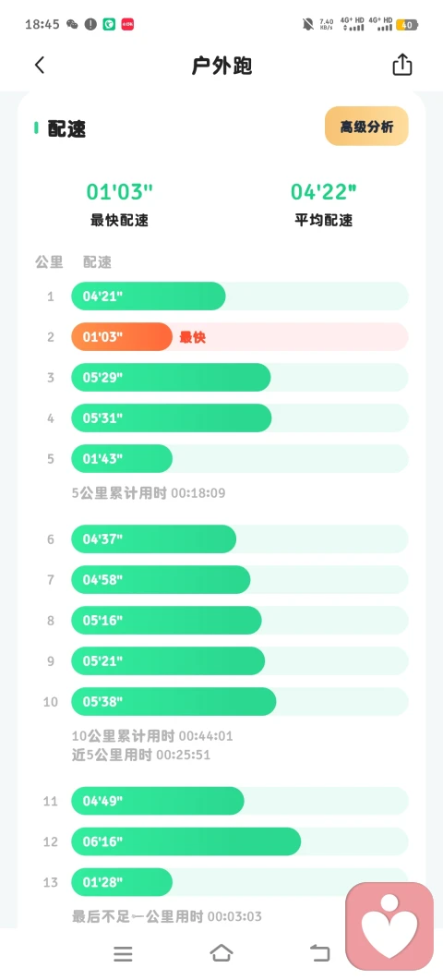This screenshot has width=443, height=980.
Task: Tap the Android home navigation icon
Action: [x=221, y=953]
